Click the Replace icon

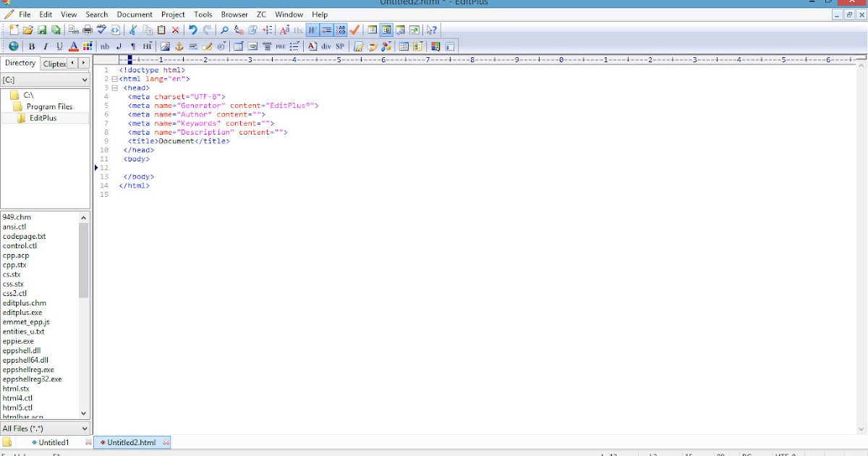click(239, 30)
